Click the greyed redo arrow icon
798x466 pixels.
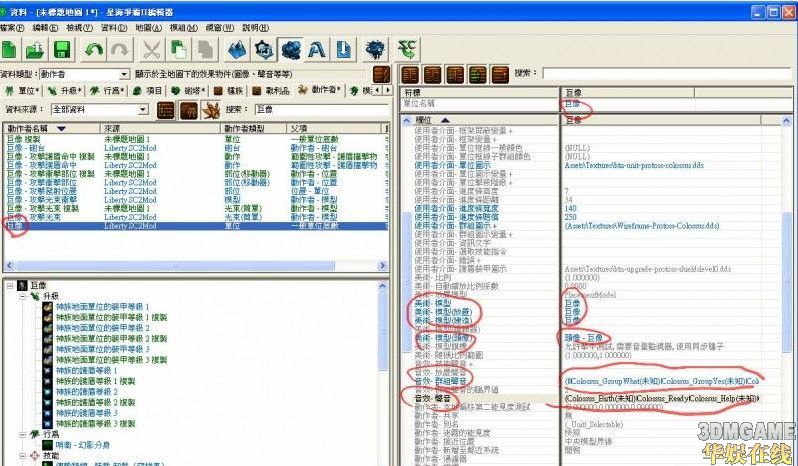[119, 50]
